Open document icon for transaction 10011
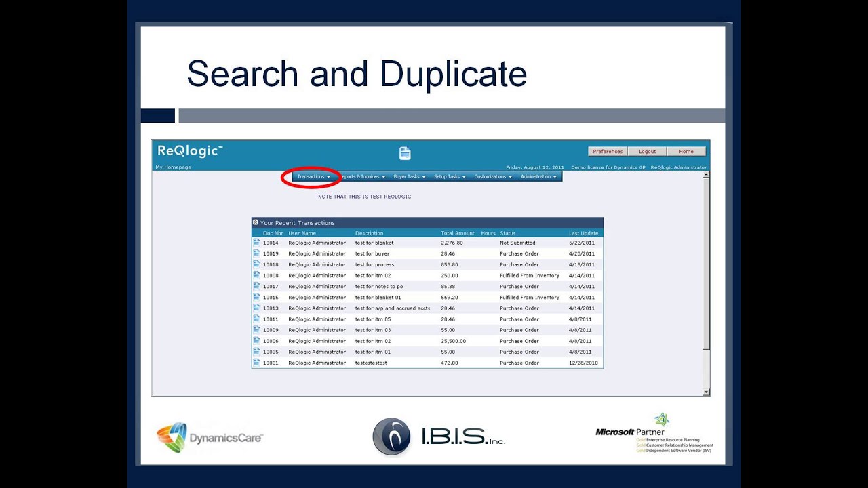Viewport: 868px width, 488px height. pyautogui.click(x=256, y=318)
